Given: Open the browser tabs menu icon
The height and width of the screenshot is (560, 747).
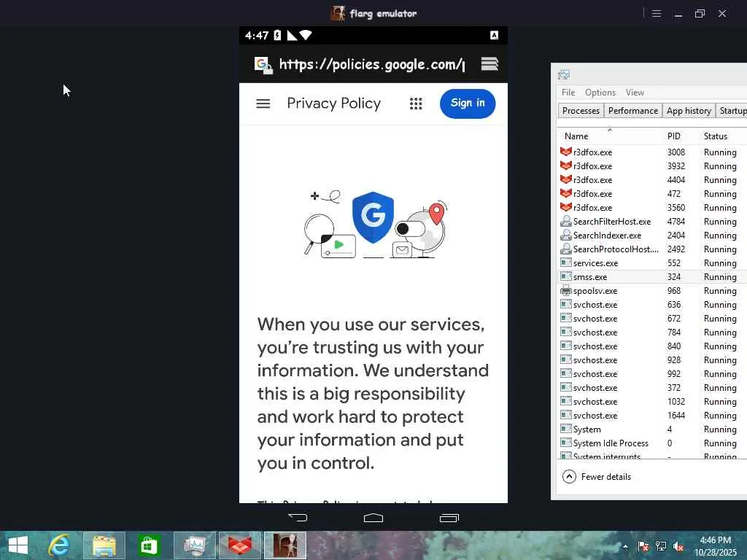Looking at the screenshot, I should pos(489,64).
